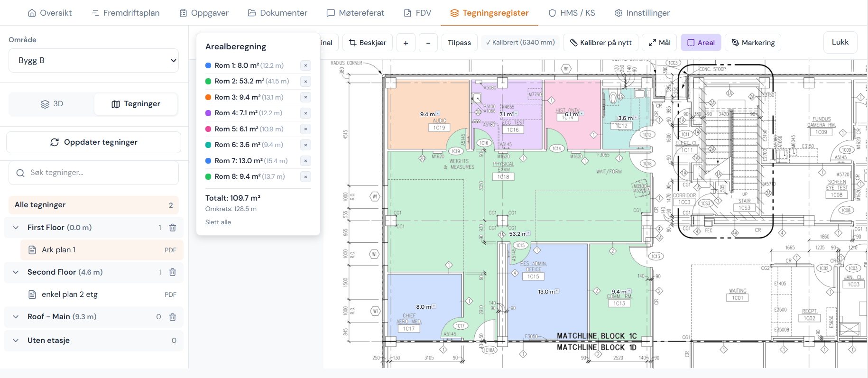Remove Rom 1 area measurement
Viewport: 868px width, 378px height.
point(305,65)
